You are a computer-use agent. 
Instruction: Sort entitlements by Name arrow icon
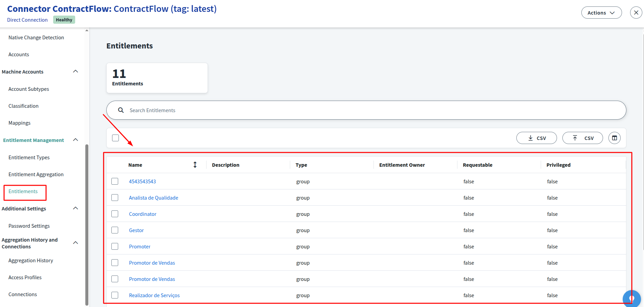[195, 165]
